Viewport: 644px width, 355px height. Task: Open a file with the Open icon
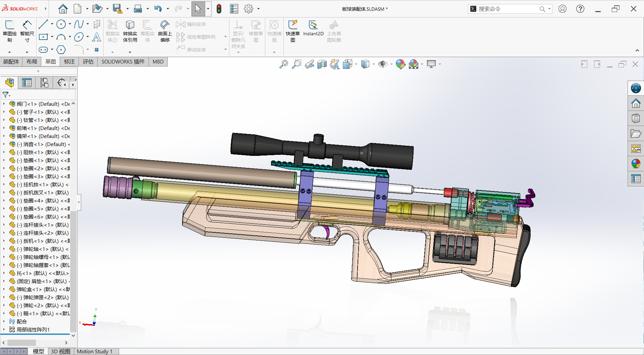(97, 9)
